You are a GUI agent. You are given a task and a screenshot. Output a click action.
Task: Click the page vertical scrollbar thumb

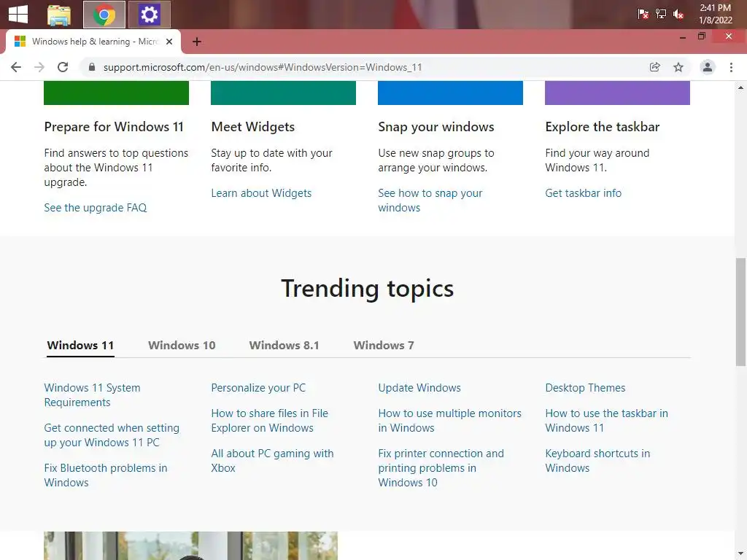tap(740, 312)
